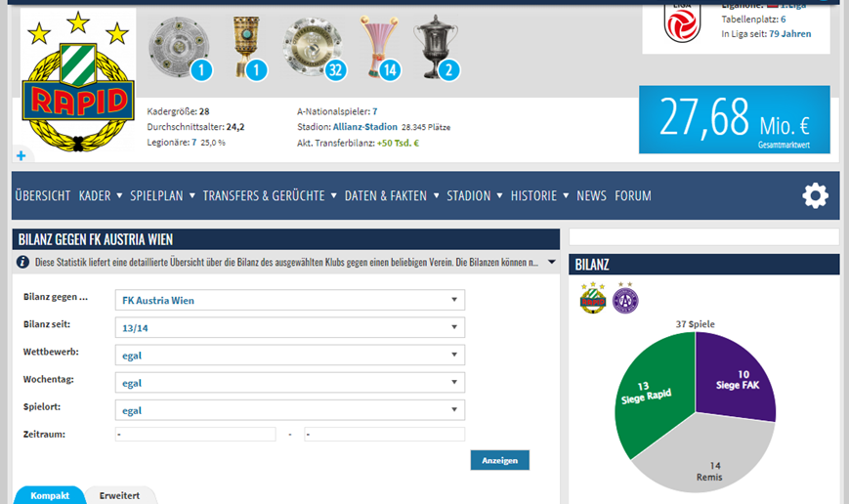Screen dimensions: 849x504
Task: Click the '37 Spiele' label
Action: (696, 324)
